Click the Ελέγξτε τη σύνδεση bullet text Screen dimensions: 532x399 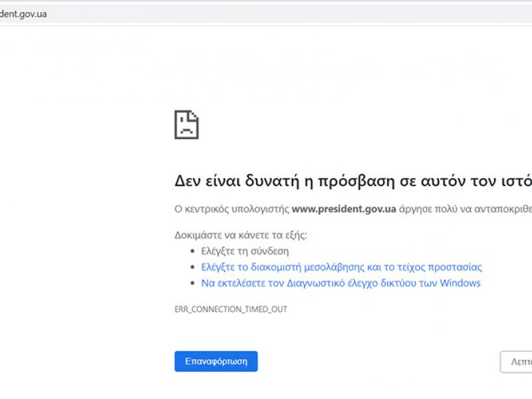[245, 251]
